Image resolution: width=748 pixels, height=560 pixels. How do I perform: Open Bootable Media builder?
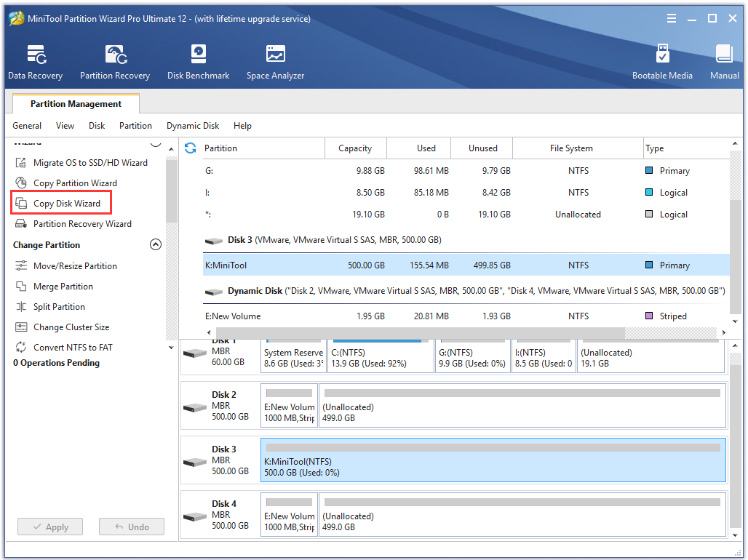[662, 62]
